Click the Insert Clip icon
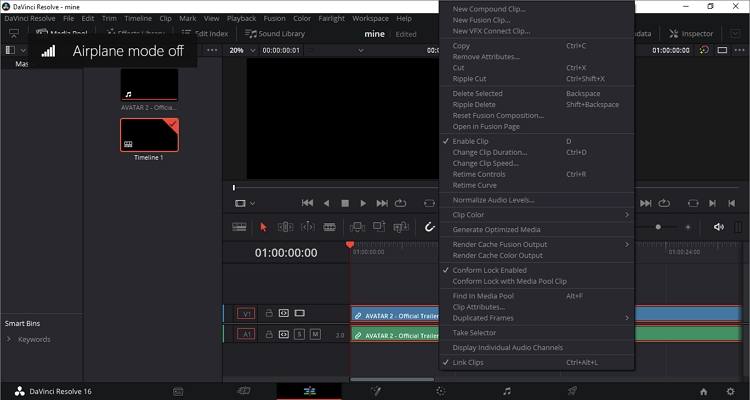 (x=357, y=227)
